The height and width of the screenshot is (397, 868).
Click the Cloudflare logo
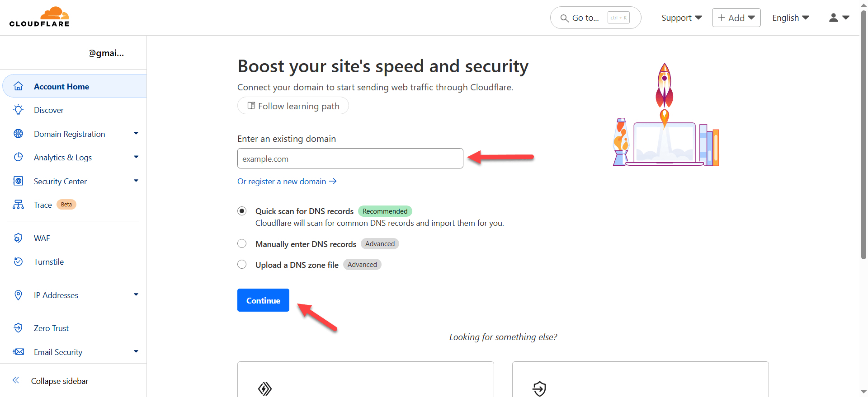click(x=39, y=17)
